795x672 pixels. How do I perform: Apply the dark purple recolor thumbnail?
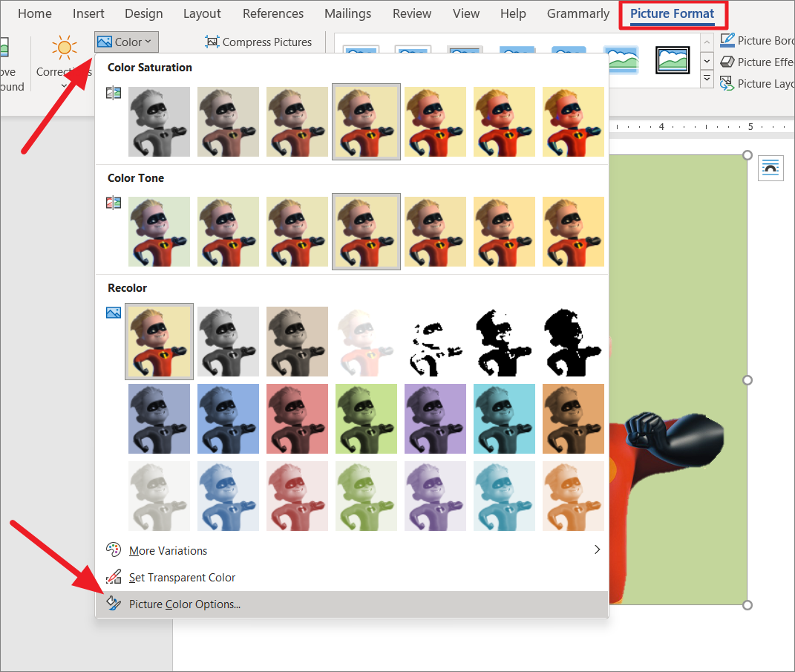tap(435, 419)
